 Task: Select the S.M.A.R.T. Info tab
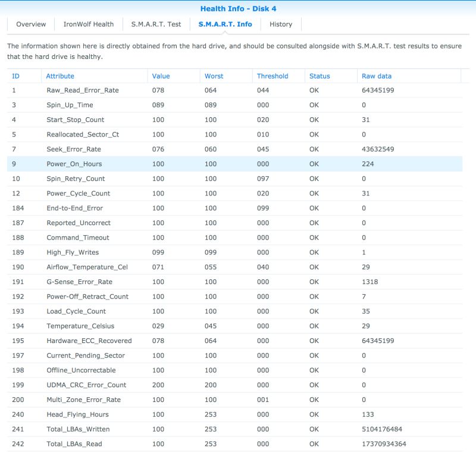click(225, 24)
